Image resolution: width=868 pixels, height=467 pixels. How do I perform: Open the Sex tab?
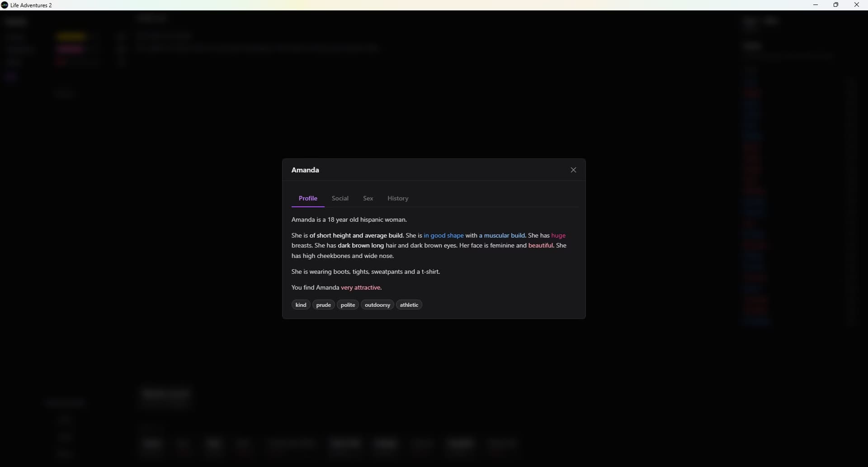(x=368, y=199)
